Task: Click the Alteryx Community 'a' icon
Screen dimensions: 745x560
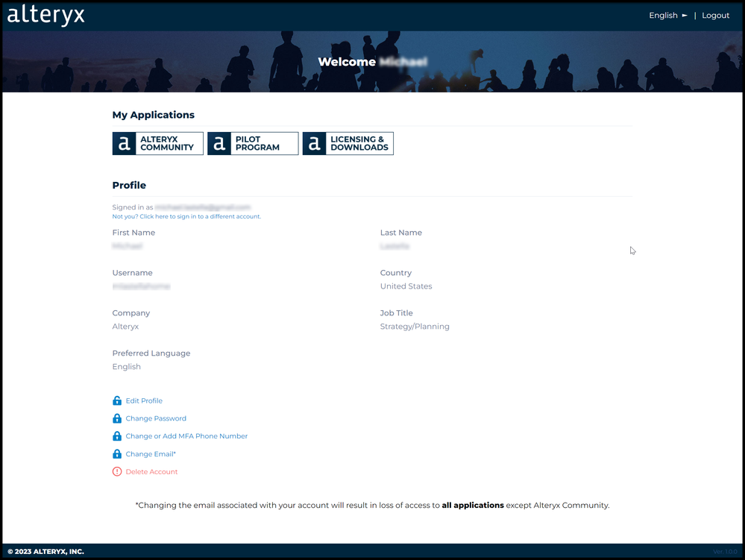Action: pos(124,143)
